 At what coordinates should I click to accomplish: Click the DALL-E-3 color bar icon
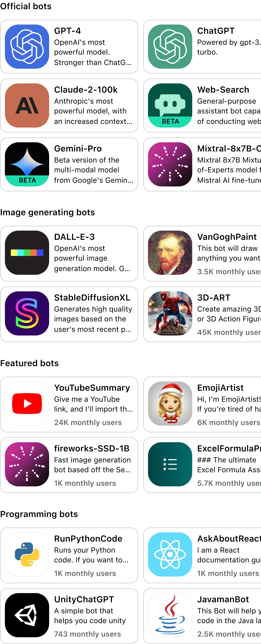click(27, 252)
